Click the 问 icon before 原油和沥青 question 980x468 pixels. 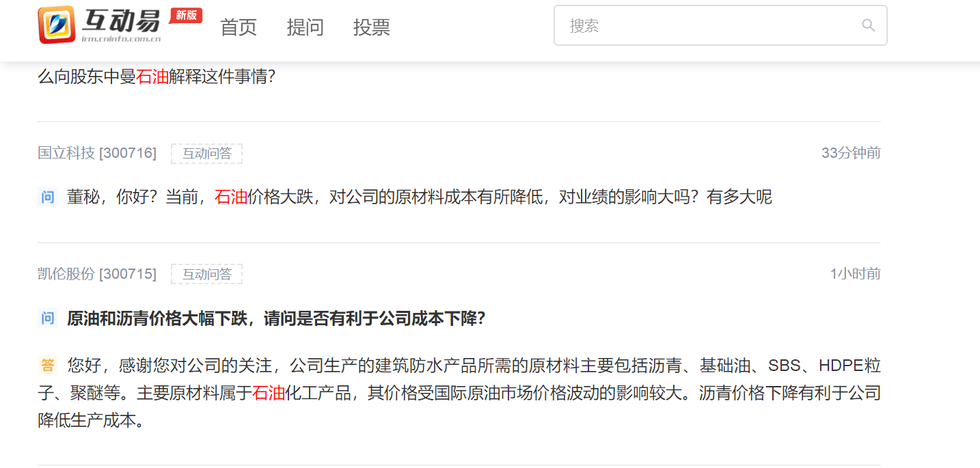(x=48, y=318)
